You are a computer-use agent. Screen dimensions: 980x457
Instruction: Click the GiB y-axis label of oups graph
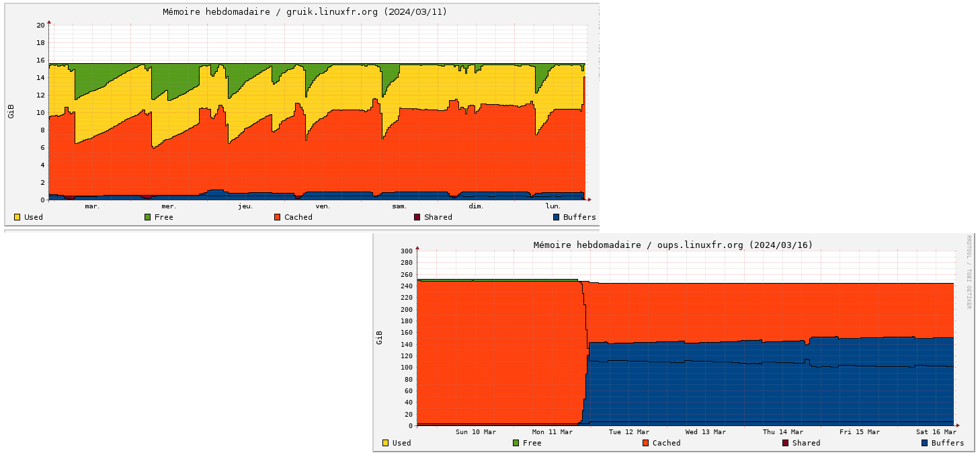pyautogui.click(x=379, y=337)
